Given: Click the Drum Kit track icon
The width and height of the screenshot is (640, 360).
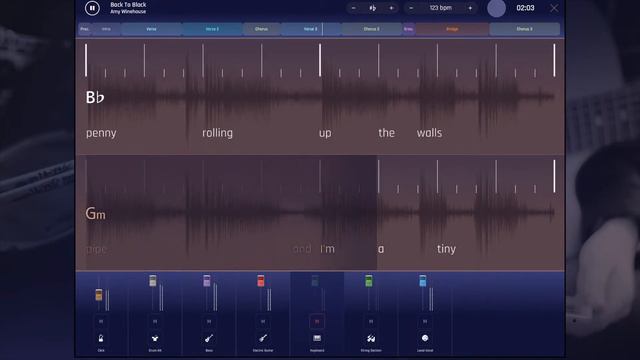Looking at the screenshot, I should pyautogui.click(x=155, y=338).
